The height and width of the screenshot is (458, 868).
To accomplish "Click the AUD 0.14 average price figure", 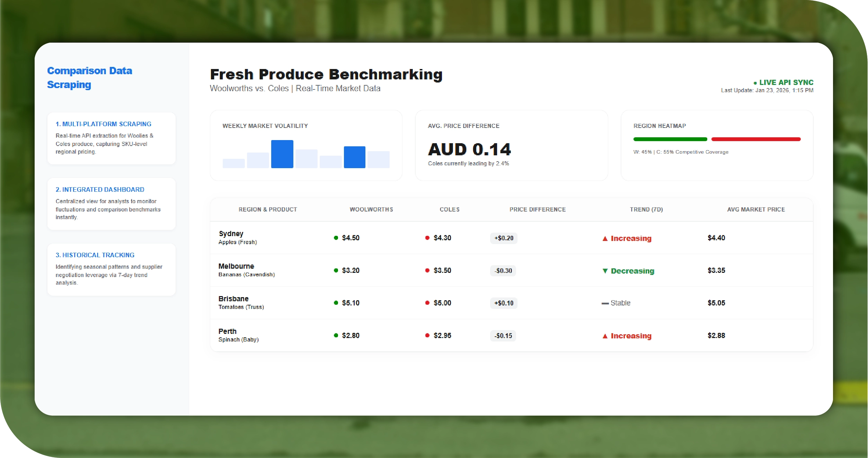I will [x=469, y=149].
